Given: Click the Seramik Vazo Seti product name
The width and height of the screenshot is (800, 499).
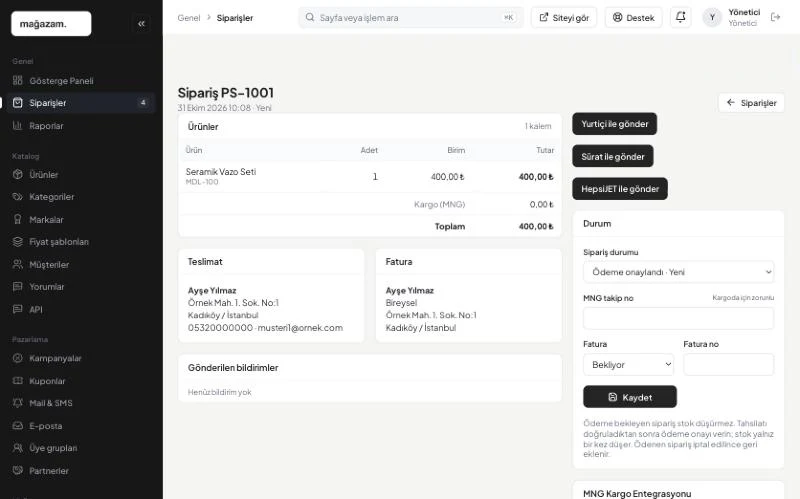Looking at the screenshot, I should 220,171.
